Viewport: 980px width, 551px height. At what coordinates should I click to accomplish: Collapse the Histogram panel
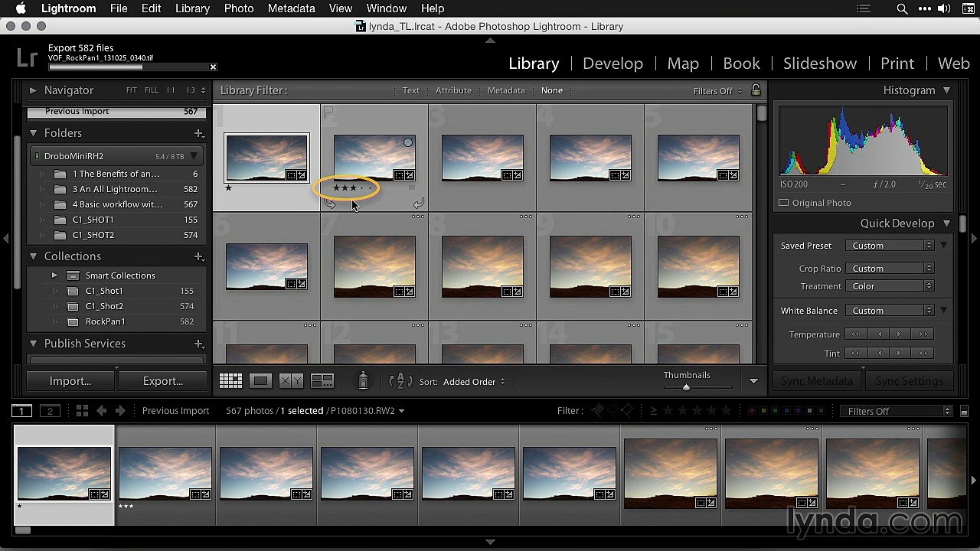pos(947,90)
